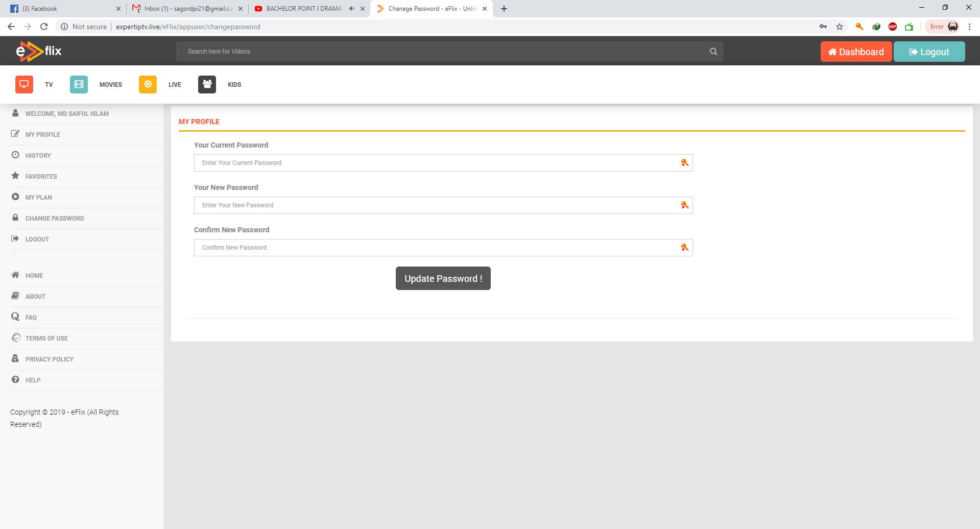This screenshot has width=980, height=529.
Task: Open My Profile in sidebar
Action: pyautogui.click(x=43, y=135)
